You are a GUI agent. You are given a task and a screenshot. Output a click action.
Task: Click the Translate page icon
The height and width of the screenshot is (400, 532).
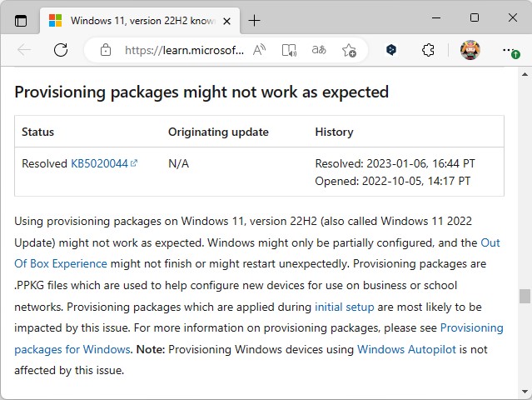319,50
